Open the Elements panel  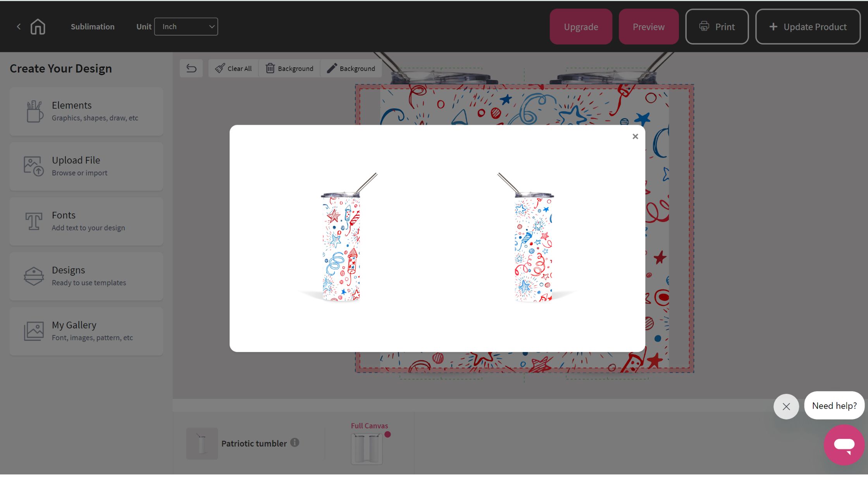86,112
